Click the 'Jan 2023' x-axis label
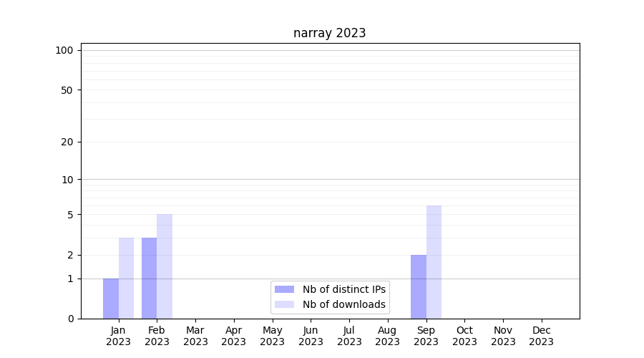This screenshot has height=358, width=644. 118,336
